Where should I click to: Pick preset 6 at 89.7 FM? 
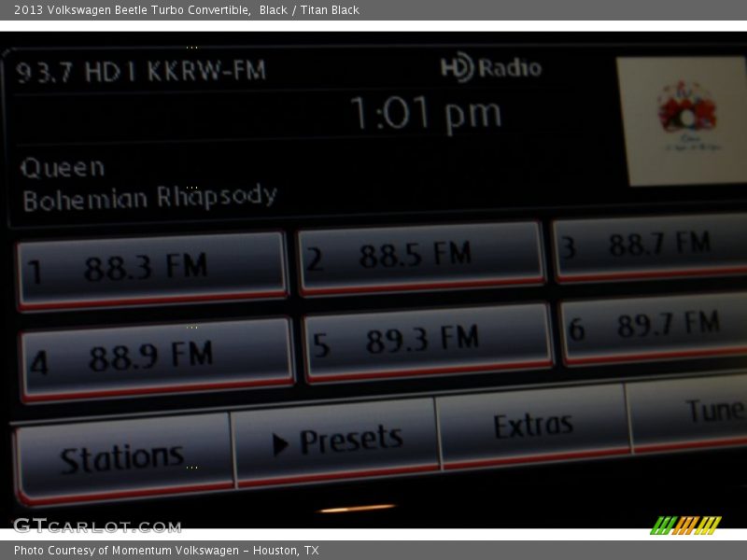tap(655, 327)
